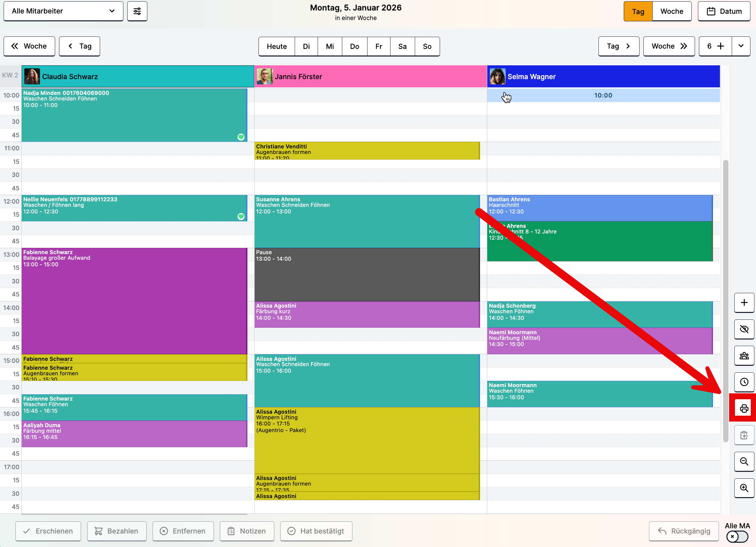Select the Fr day tab

coord(378,46)
